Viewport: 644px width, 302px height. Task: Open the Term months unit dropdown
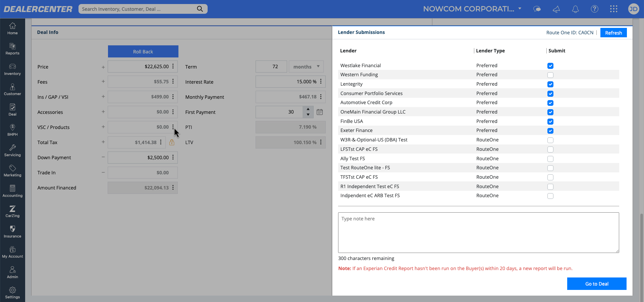[x=306, y=67]
